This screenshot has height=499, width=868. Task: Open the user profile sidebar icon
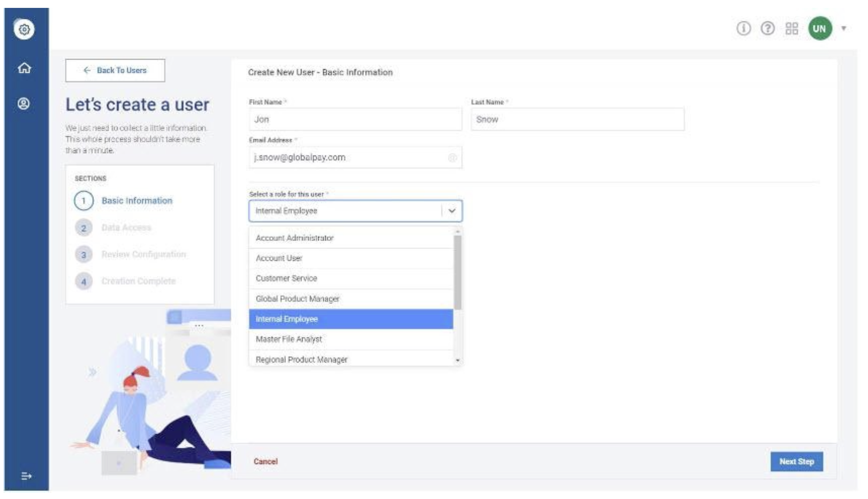(24, 104)
